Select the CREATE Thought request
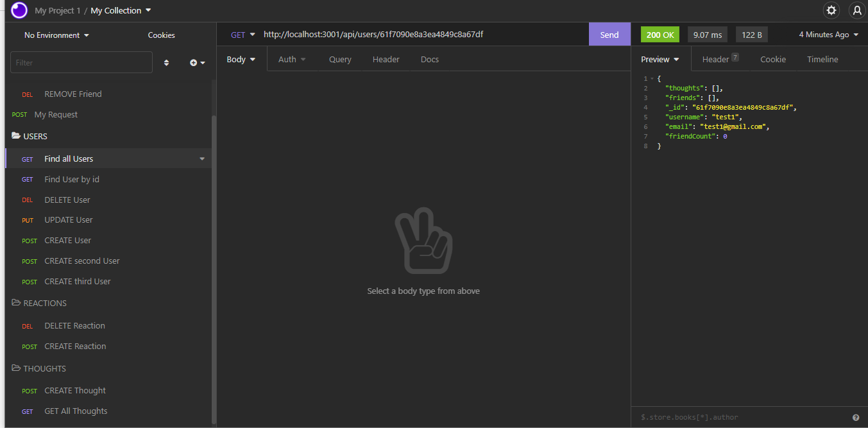The width and height of the screenshot is (868, 428). tap(108, 391)
